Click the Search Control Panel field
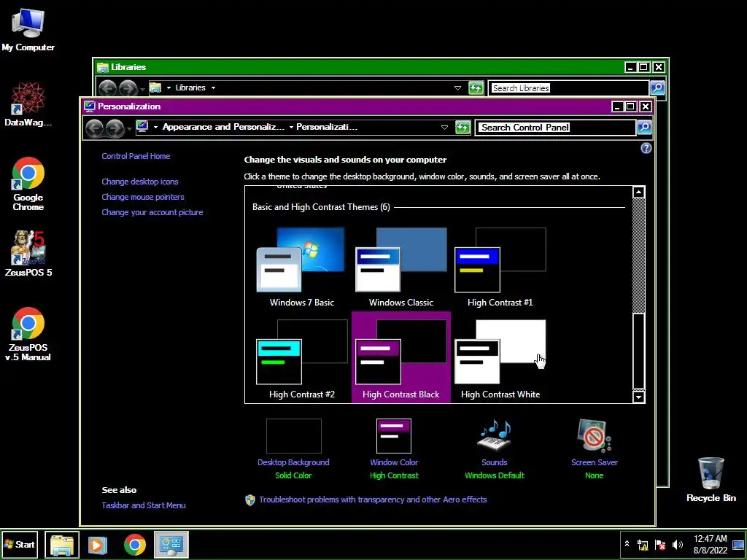Screen dimensions: 747x560 click(556, 127)
